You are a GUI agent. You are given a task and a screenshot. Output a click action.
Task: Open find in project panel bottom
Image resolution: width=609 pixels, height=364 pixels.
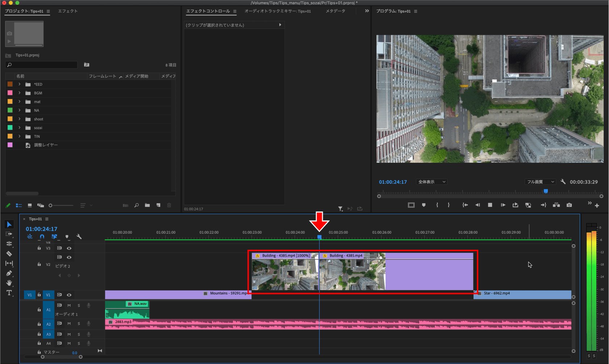137,205
